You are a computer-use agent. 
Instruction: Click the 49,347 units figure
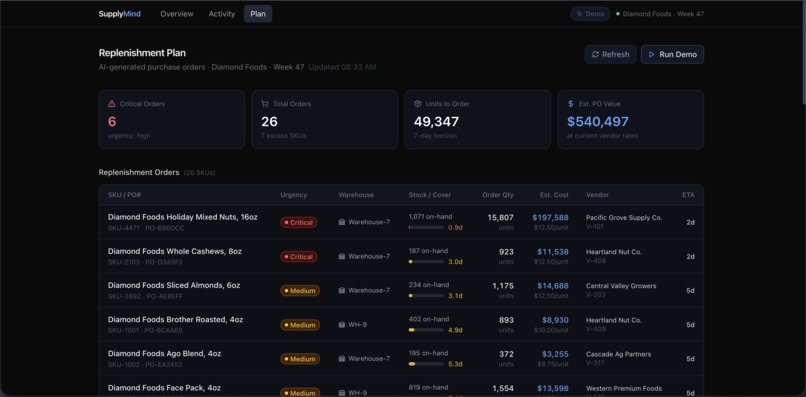tap(436, 122)
